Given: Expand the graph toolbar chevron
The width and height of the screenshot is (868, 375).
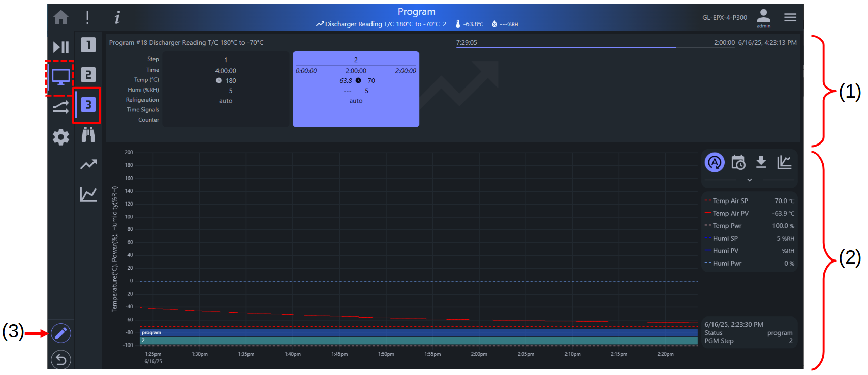Looking at the screenshot, I should click(x=749, y=180).
